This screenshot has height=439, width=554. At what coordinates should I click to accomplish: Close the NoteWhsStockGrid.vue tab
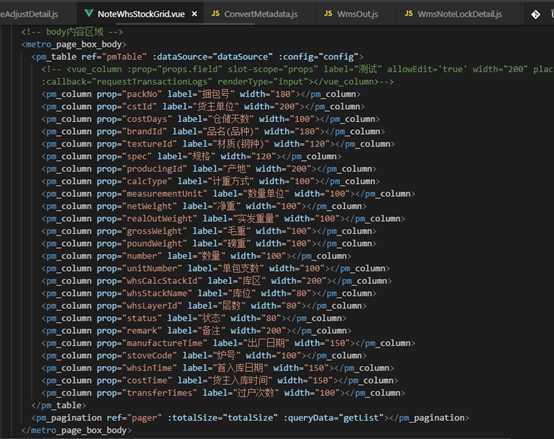pos(194,14)
